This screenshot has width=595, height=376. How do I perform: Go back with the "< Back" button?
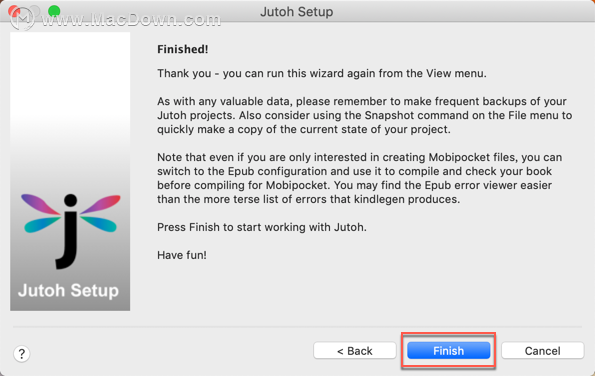355,351
